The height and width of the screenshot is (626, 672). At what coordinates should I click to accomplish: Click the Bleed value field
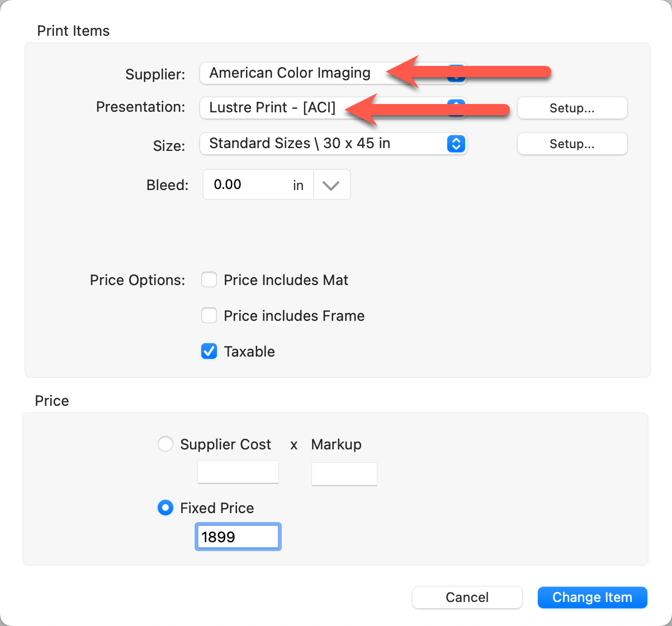click(x=246, y=185)
